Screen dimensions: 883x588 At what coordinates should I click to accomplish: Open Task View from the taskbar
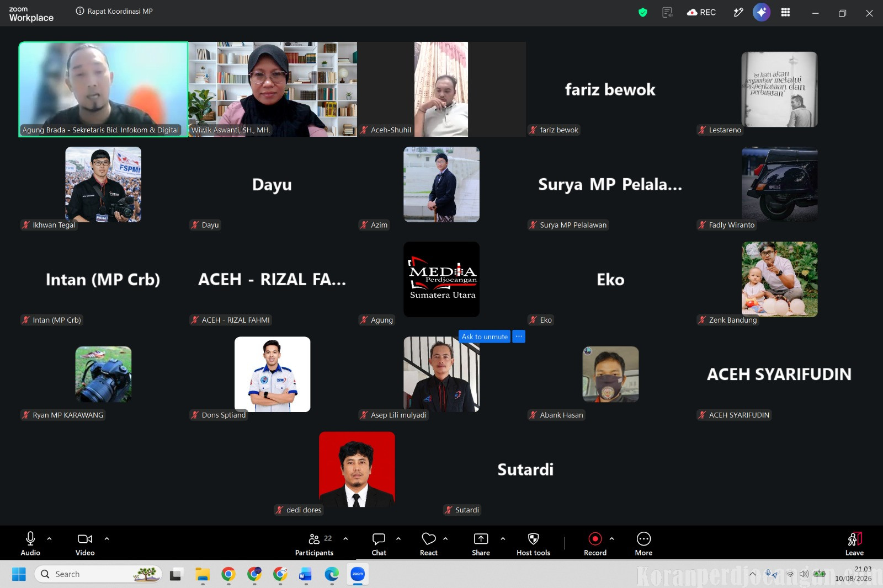click(x=175, y=574)
